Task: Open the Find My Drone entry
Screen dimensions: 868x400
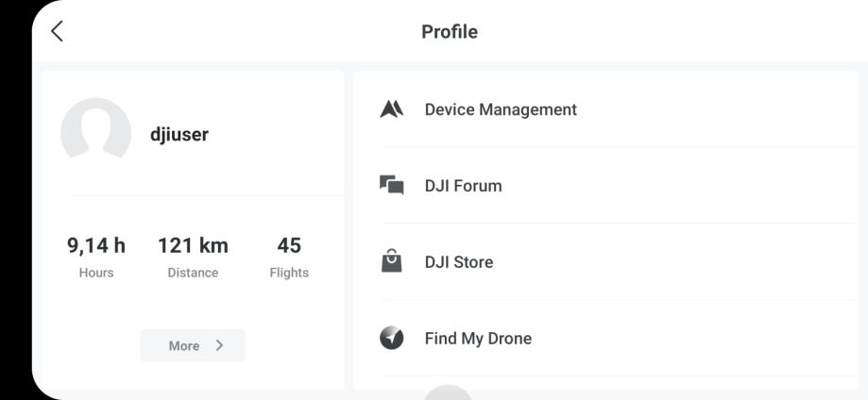Action: click(x=478, y=339)
